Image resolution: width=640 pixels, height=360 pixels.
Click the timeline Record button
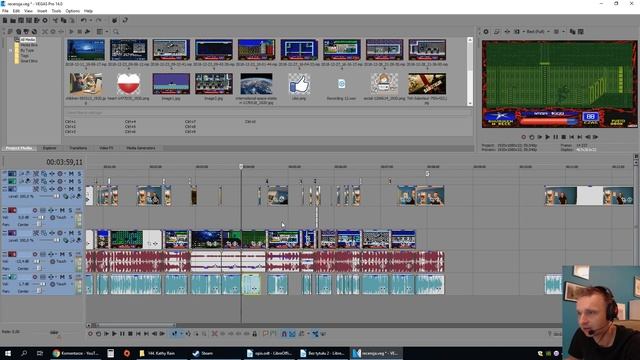tap(90, 334)
